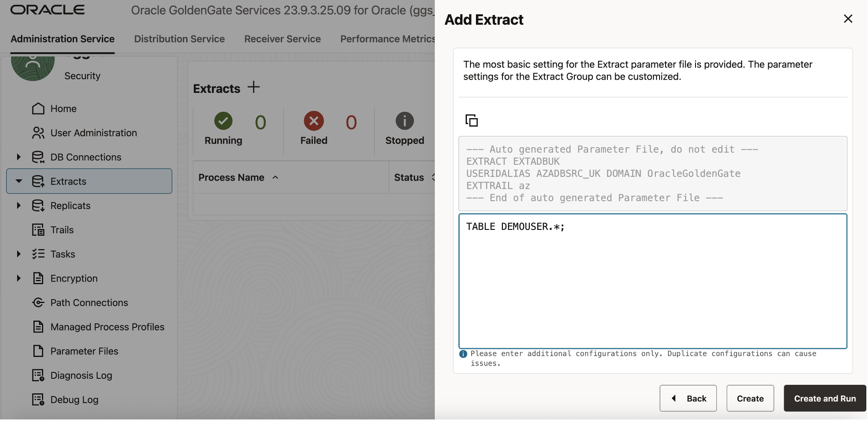Expand the Replicats tree node

(x=18, y=206)
